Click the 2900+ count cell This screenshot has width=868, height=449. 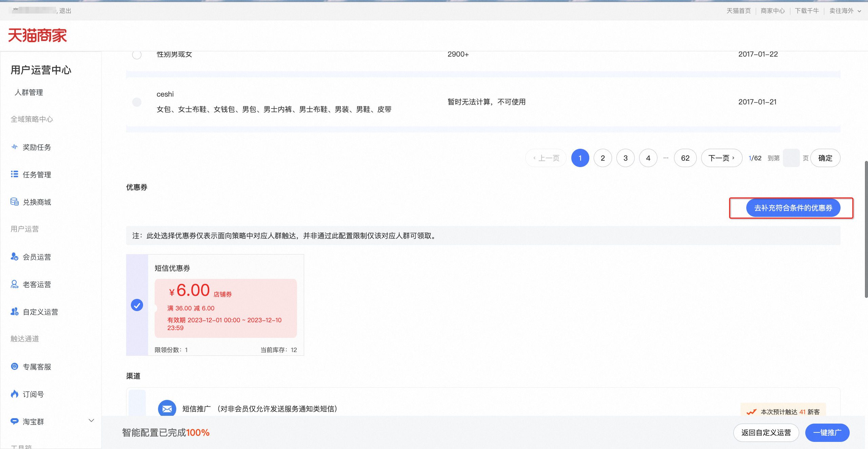click(458, 54)
